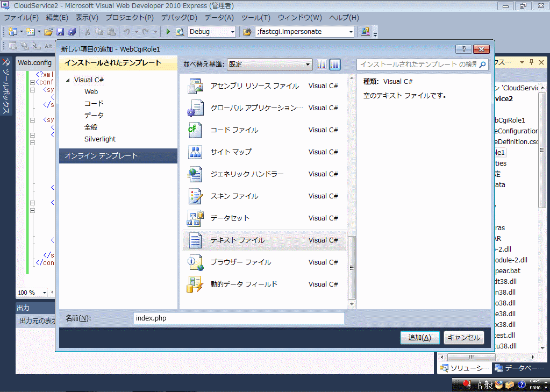Open the デバッグ(D) menu
The height and width of the screenshot is (392, 550).
coord(179,18)
